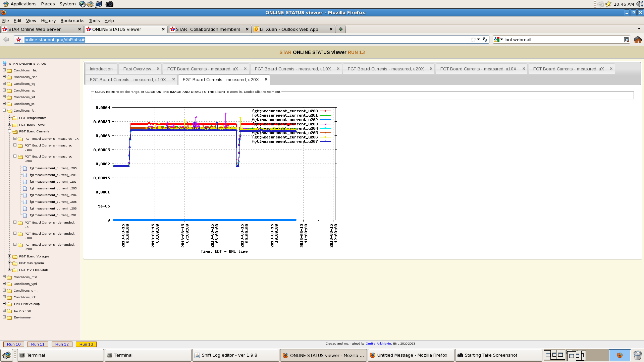644x362 pixels.
Task: Open the Tools menu
Action: (94, 20)
